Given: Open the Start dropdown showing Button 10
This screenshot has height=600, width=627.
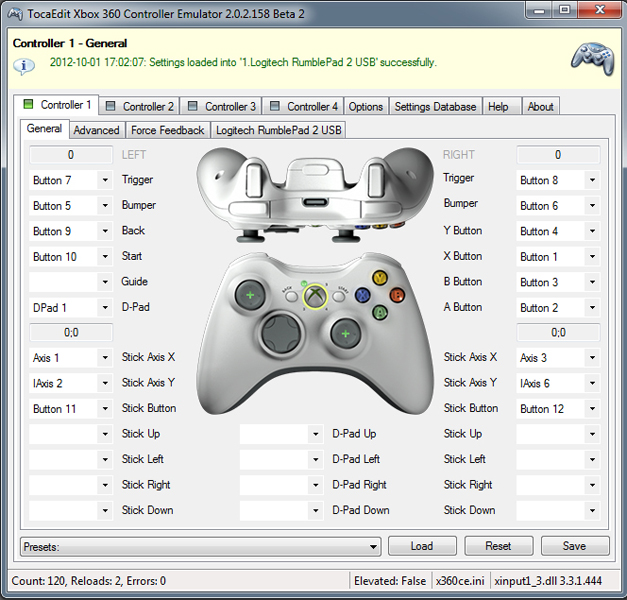Looking at the screenshot, I should tap(71, 257).
